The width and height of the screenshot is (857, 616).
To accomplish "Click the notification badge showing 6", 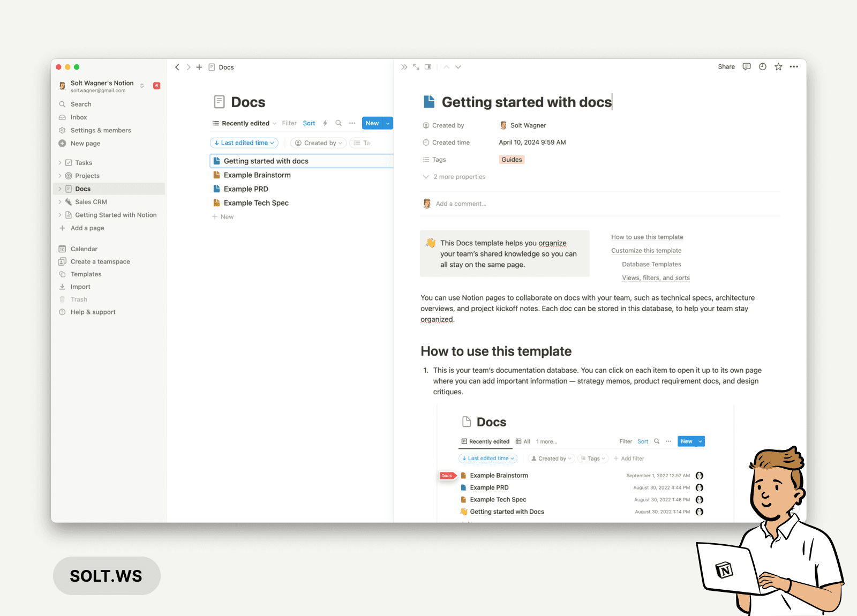I will pyautogui.click(x=156, y=86).
